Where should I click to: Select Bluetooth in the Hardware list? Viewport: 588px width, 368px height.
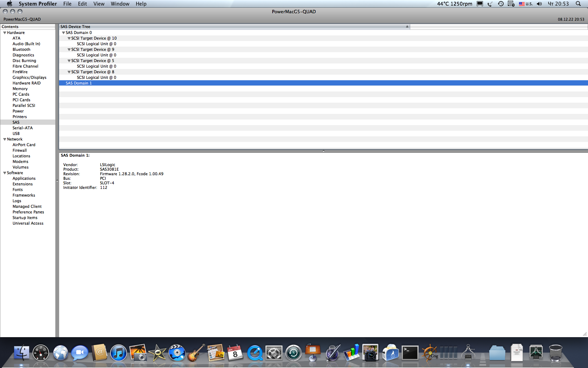pyautogui.click(x=21, y=49)
